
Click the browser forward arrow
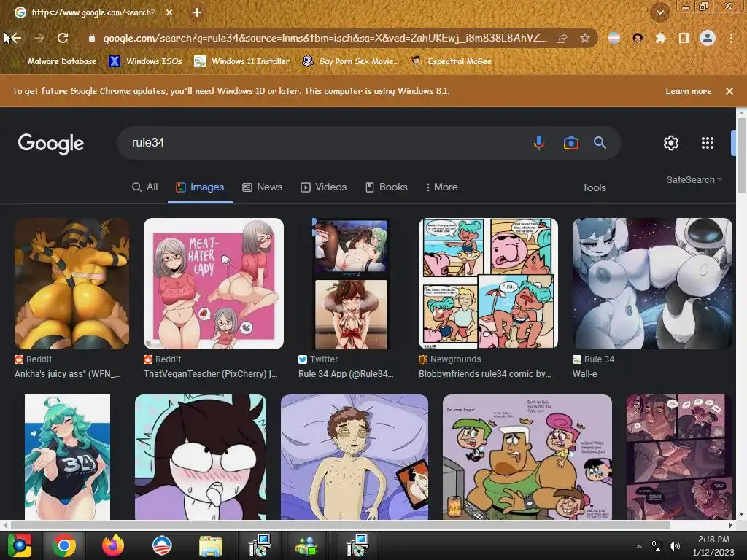[39, 38]
